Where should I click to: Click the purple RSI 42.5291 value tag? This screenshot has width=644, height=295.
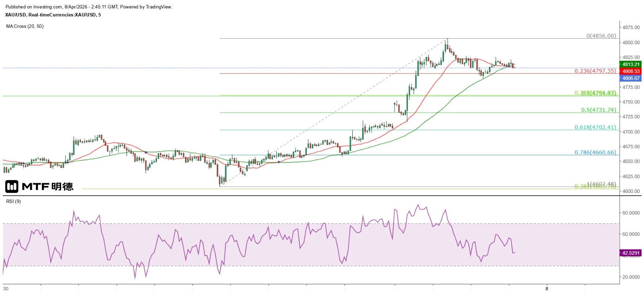point(630,253)
